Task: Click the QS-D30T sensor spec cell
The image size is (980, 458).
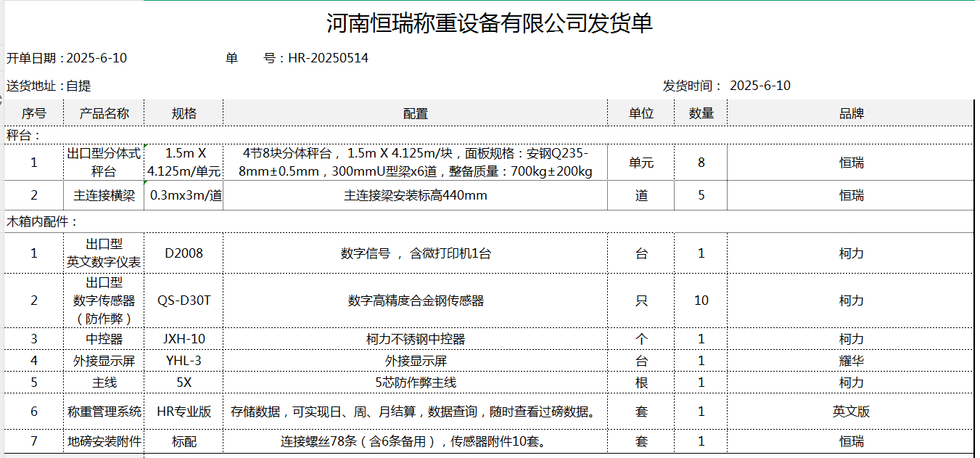Action: (x=184, y=300)
